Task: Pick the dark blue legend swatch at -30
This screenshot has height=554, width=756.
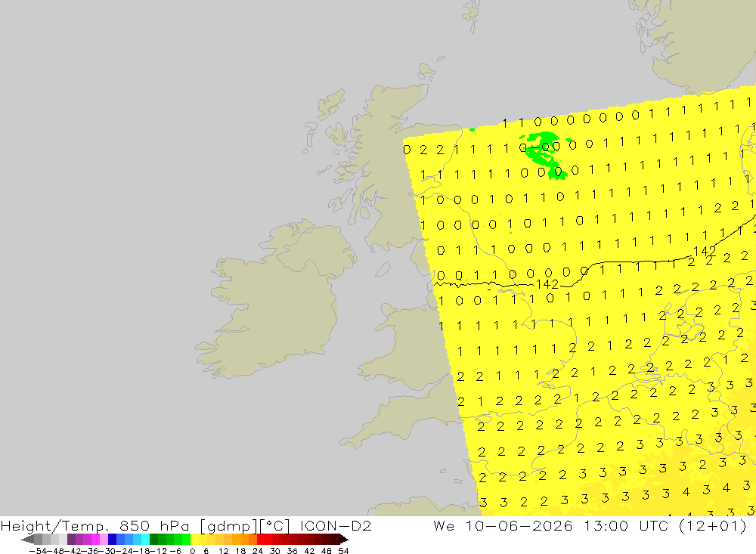Action: point(113,539)
